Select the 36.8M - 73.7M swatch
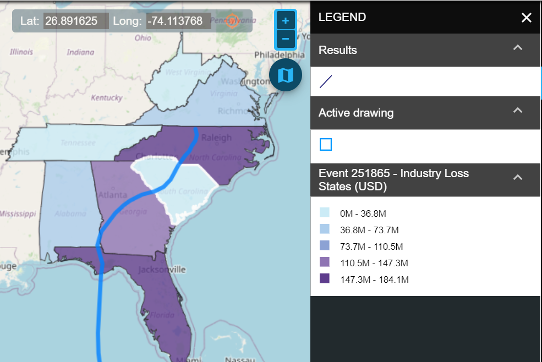The width and height of the screenshot is (542, 362). [325, 229]
